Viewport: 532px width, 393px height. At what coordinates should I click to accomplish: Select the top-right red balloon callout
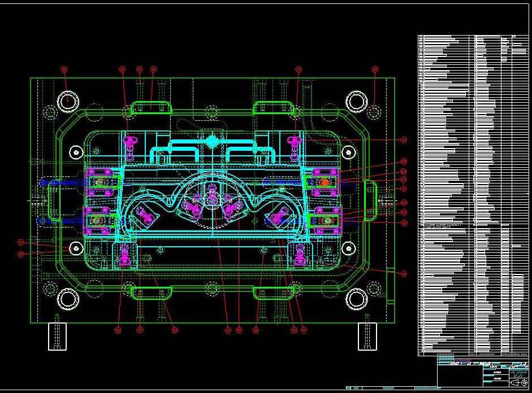[375, 69]
